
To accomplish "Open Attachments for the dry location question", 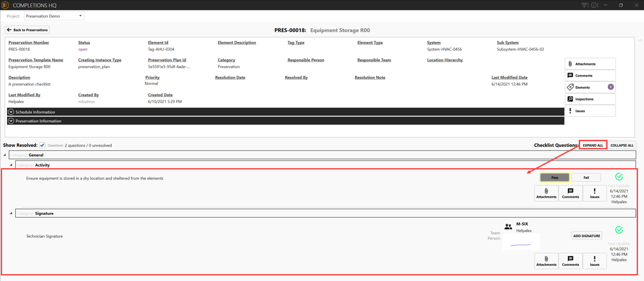I will pyautogui.click(x=546, y=193).
